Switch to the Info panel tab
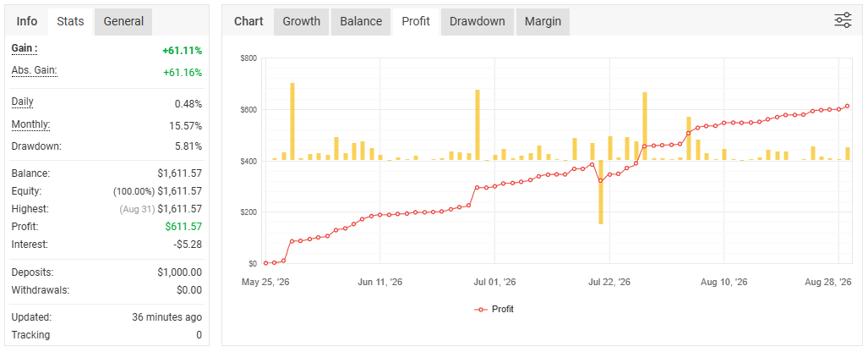 26,22
